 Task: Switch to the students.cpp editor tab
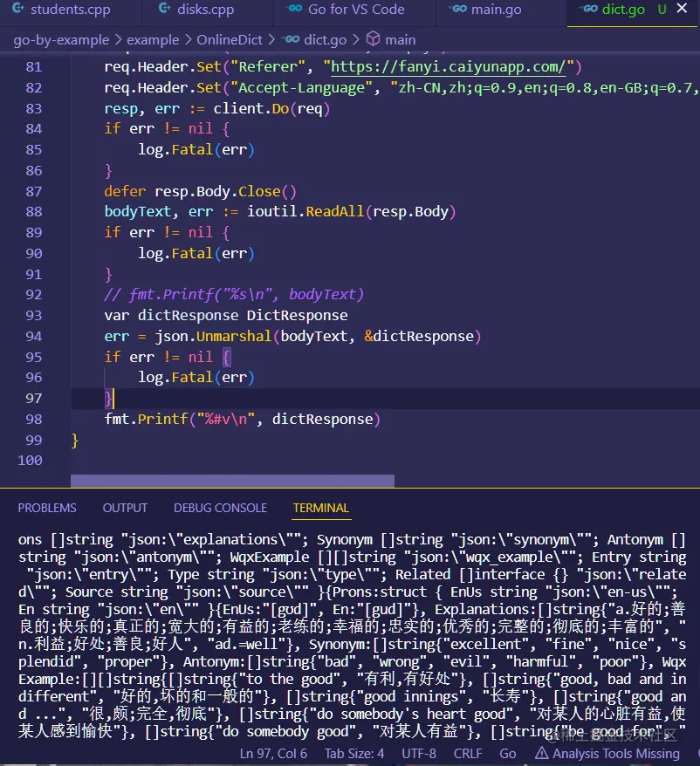(x=71, y=10)
